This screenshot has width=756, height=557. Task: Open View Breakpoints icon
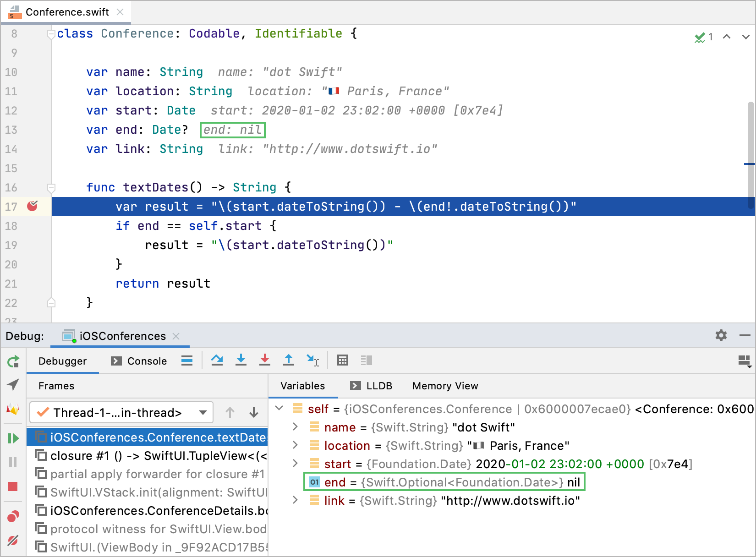[13, 516]
